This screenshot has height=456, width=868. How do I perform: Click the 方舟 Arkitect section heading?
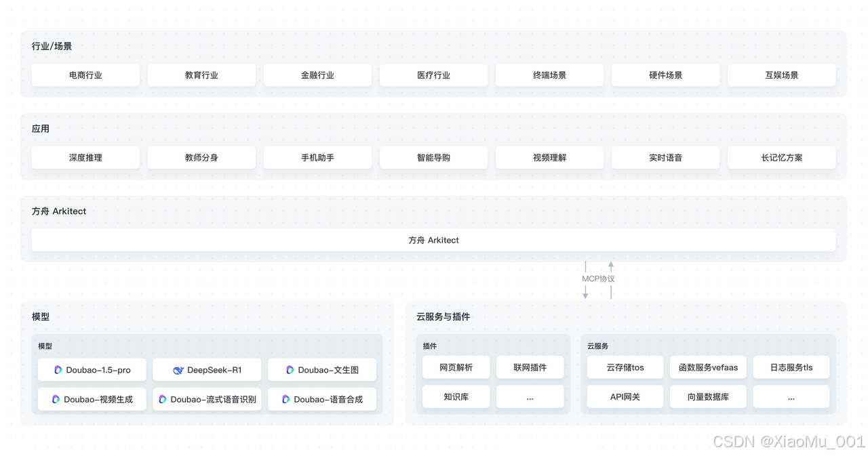pos(59,211)
